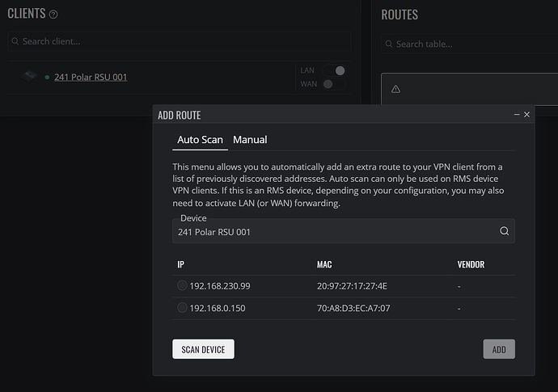Screen dimensions: 558x392
Task: Click the 192.168.0.150 IP text
Action: pyautogui.click(x=217, y=308)
